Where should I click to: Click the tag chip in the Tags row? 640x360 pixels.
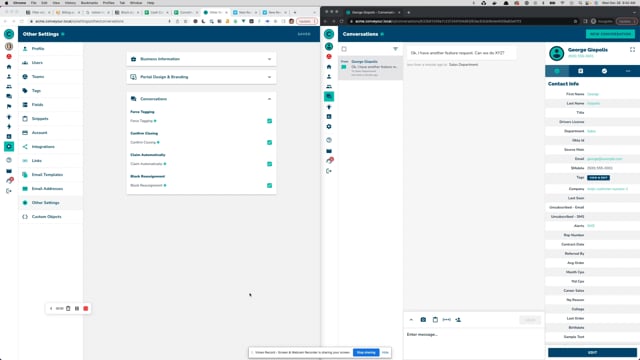click(x=598, y=178)
